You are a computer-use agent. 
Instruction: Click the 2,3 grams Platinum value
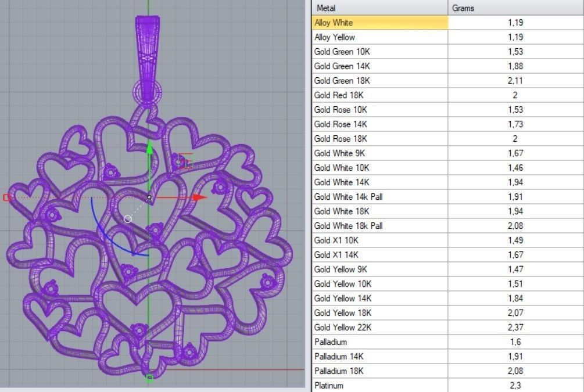coord(515,386)
